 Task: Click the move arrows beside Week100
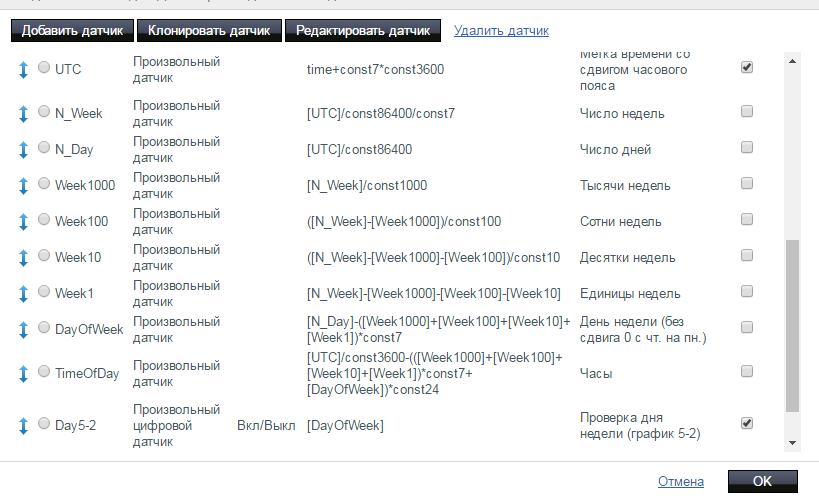coord(23,221)
